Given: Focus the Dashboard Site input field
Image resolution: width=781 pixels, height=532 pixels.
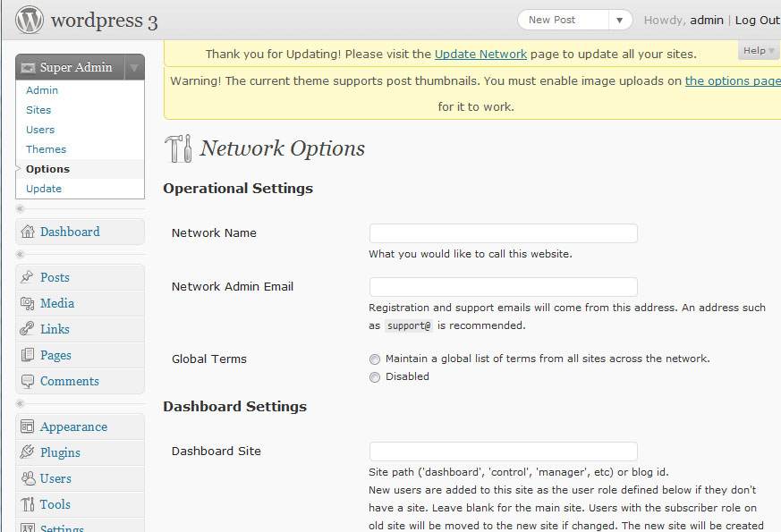Looking at the screenshot, I should click(503, 452).
